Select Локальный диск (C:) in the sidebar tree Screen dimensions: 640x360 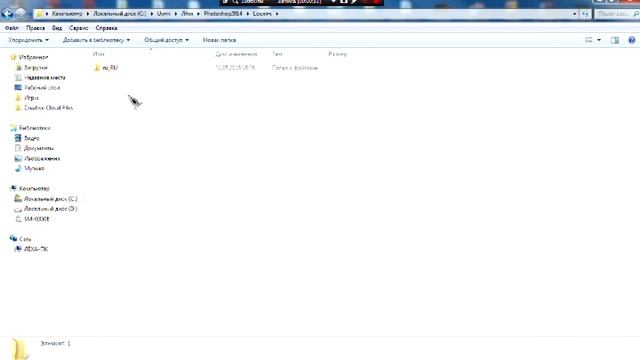tap(50, 199)
